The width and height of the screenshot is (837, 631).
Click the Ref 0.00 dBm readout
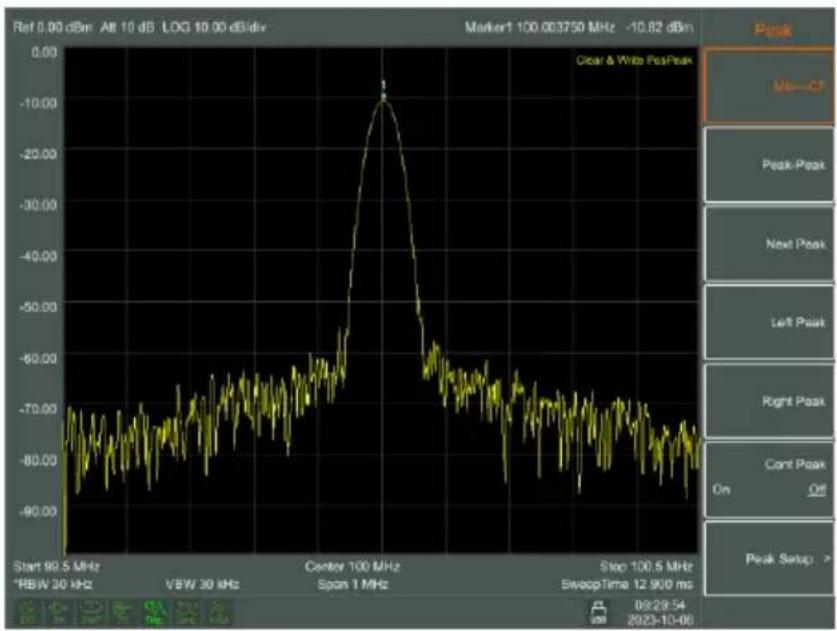(x=53, y=27)
